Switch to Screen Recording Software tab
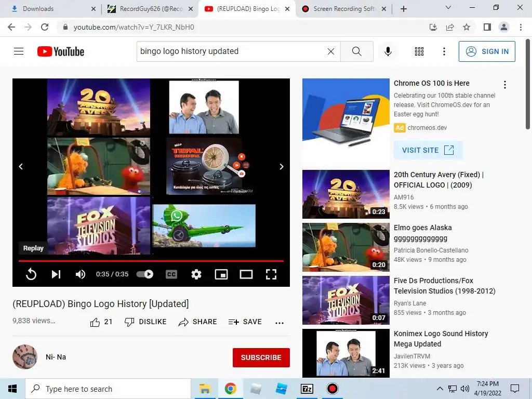 (x=344, y=9)
